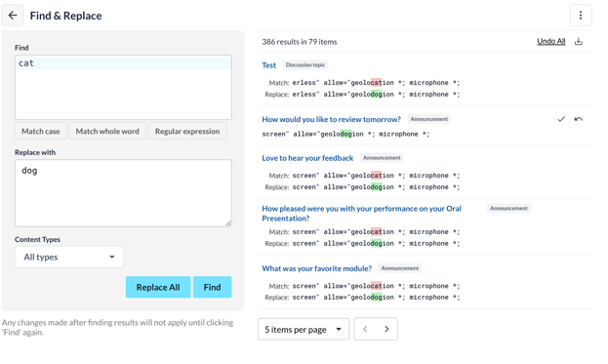Click the Announcement tag beside Love to hear feedback
This screenshot has width=608, height=364.
coord(382,158)
